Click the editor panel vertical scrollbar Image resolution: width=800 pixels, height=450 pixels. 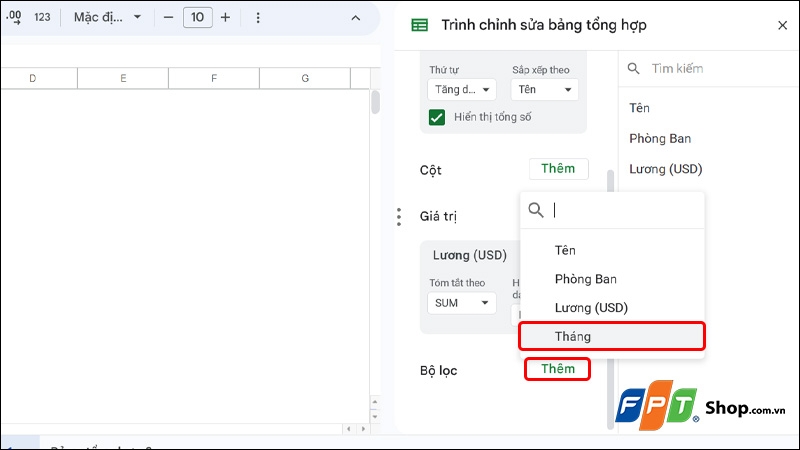(x=610, y=300)
